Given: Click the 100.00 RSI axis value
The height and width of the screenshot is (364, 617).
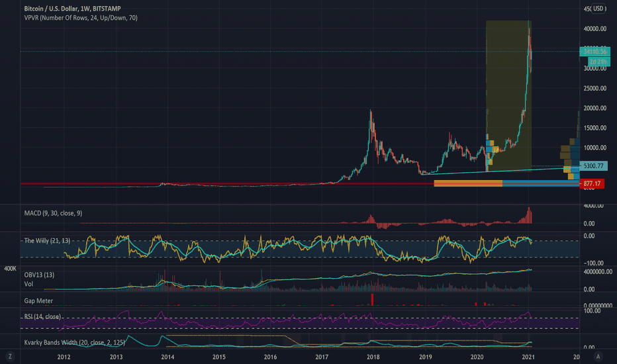Looking at the screenshot, I should coord(593,311).
